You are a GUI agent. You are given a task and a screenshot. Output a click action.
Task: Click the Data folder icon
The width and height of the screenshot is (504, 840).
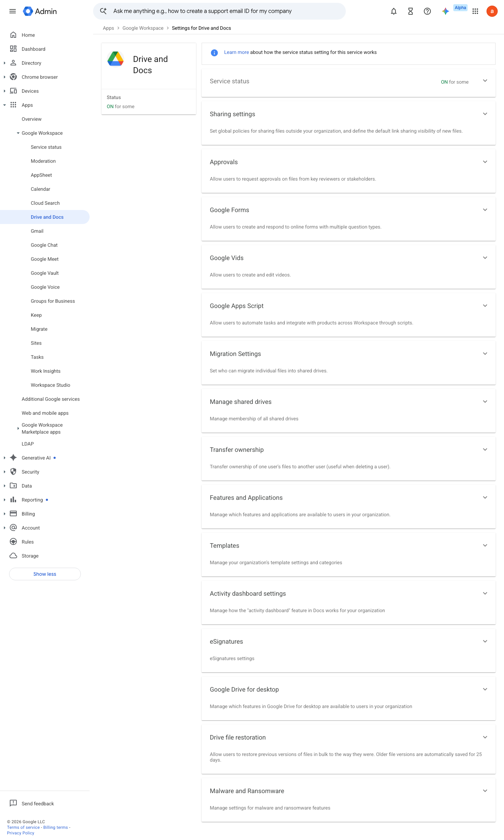pos(13,486)
